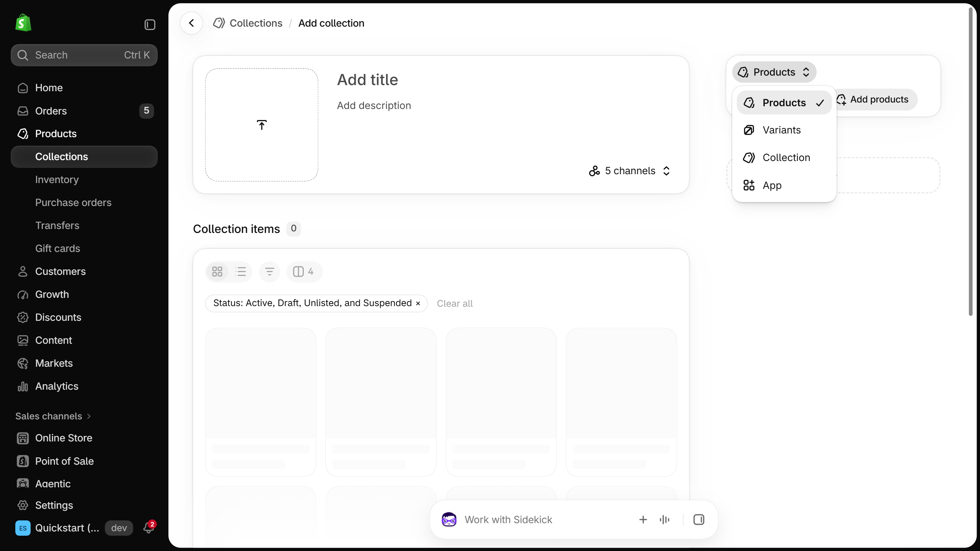This screenshot has height=551, width=980.
Task: Open the Home page
Action: (x=84, y=88)
